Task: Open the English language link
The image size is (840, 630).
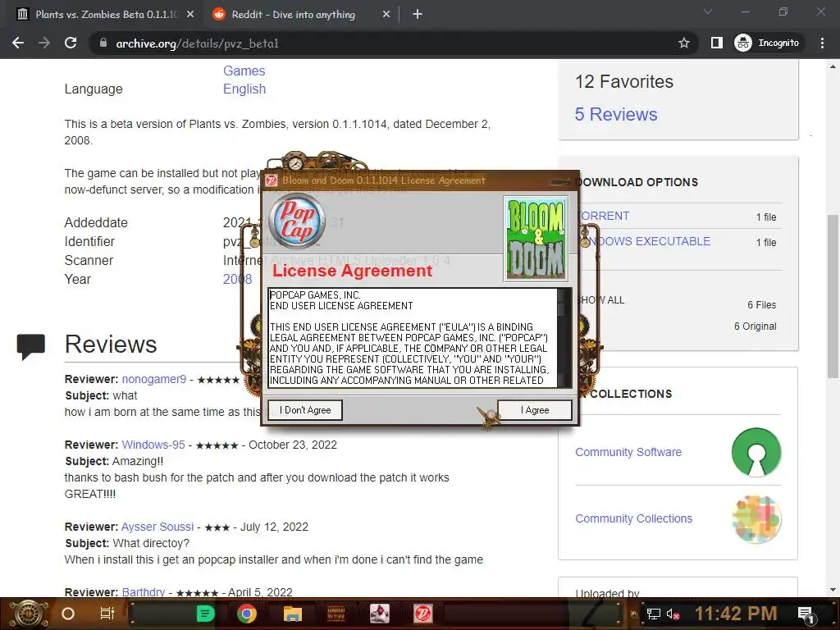Action: tap(244, 89)
